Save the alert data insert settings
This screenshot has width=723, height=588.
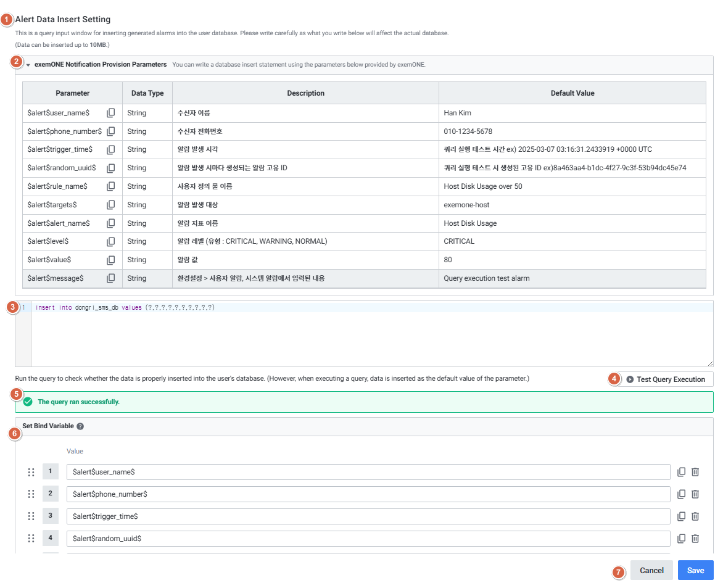(695, 570)
